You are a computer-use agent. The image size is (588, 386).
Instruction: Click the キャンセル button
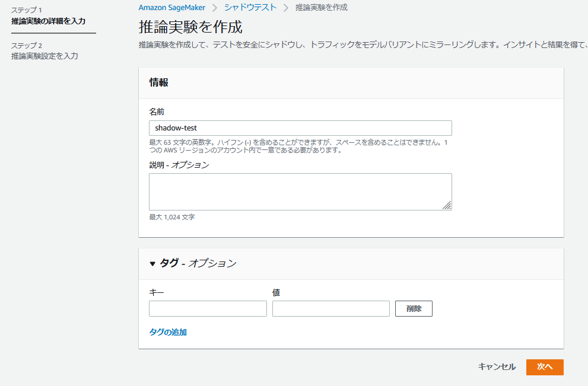(x=497, y=367)
